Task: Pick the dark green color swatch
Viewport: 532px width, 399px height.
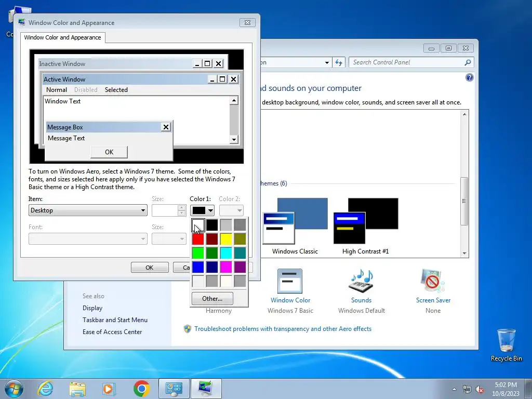Action: pos(212,253)
